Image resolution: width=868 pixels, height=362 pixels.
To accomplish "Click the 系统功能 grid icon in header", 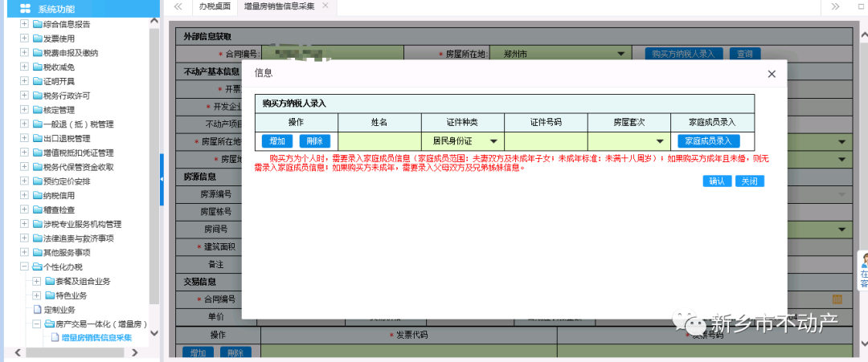I will pos(25,9).
